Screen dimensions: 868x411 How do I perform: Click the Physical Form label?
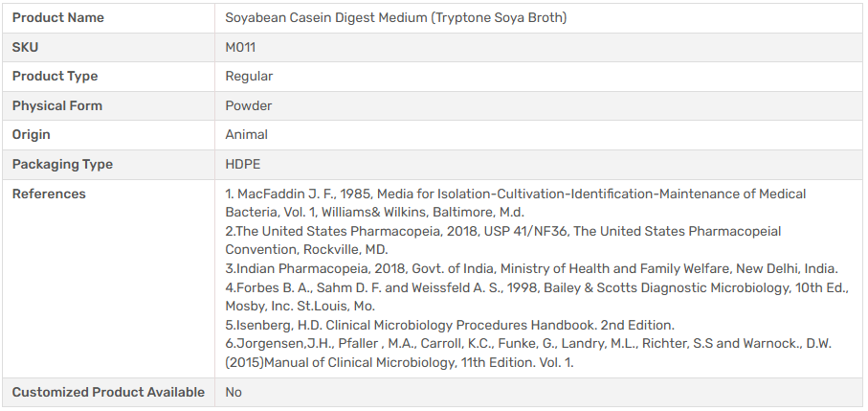point(56,105)
